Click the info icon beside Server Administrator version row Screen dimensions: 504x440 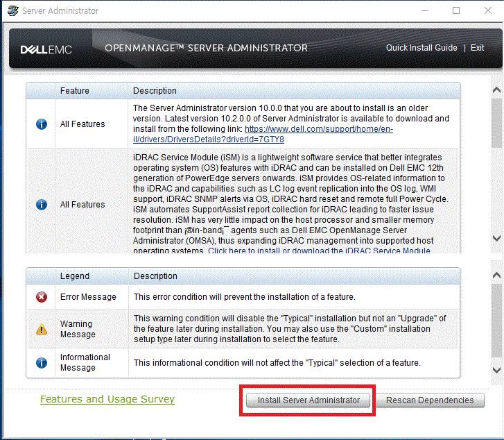click(42, 124)
